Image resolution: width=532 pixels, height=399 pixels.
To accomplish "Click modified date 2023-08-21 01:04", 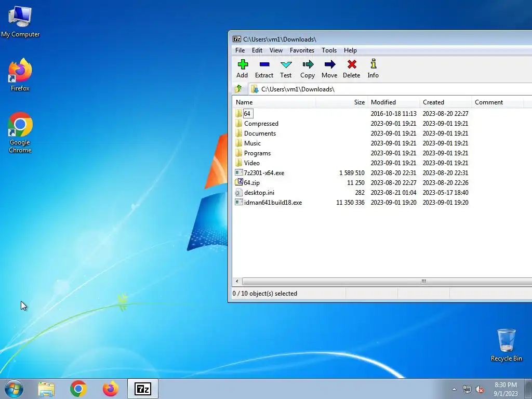I will [x=394, y=192].
